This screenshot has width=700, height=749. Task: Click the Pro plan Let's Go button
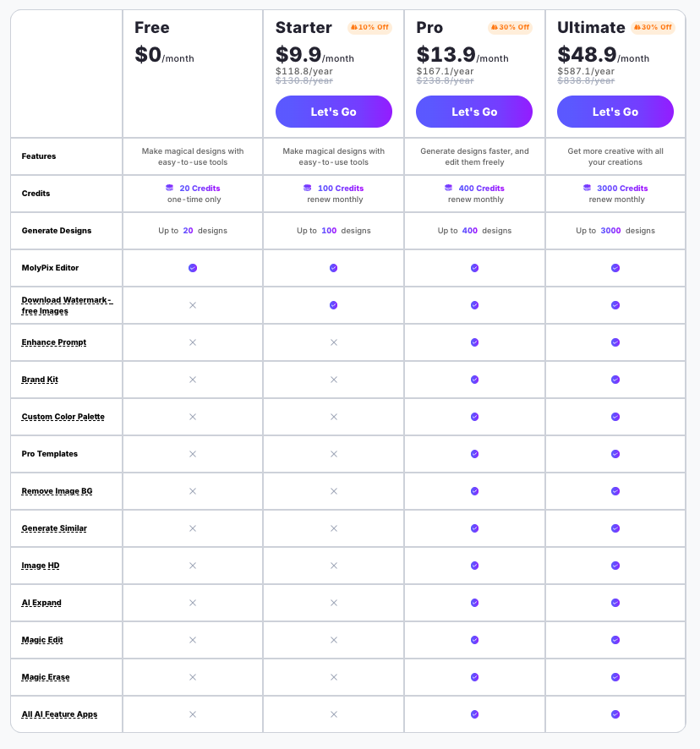click(x=474, y=112)
